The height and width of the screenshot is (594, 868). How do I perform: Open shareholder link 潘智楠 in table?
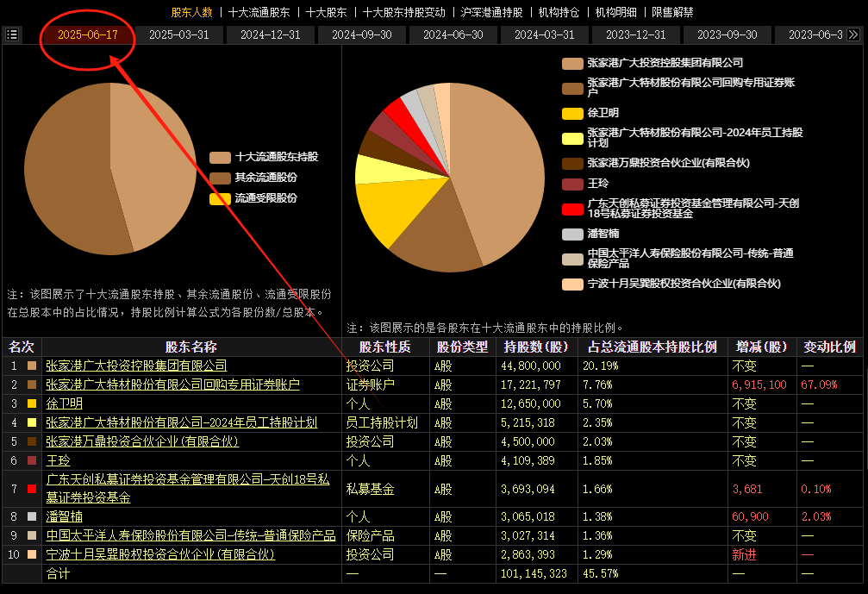click(64, 516)
